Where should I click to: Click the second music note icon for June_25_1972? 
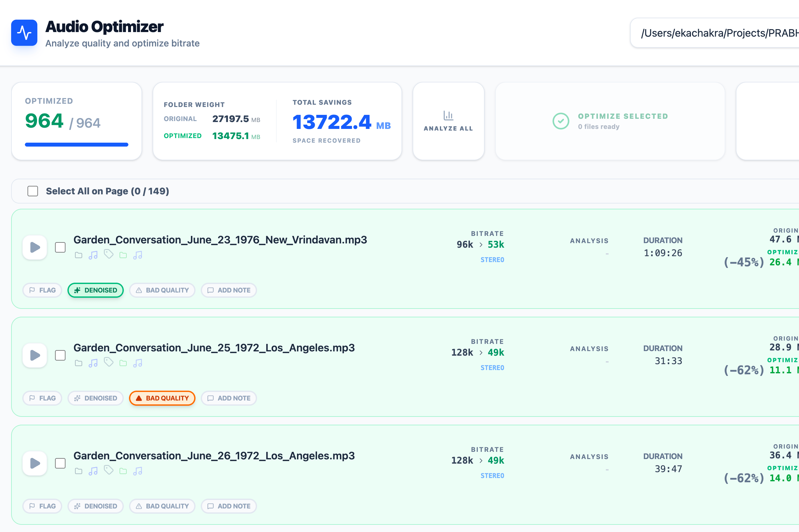pos(137,363)
